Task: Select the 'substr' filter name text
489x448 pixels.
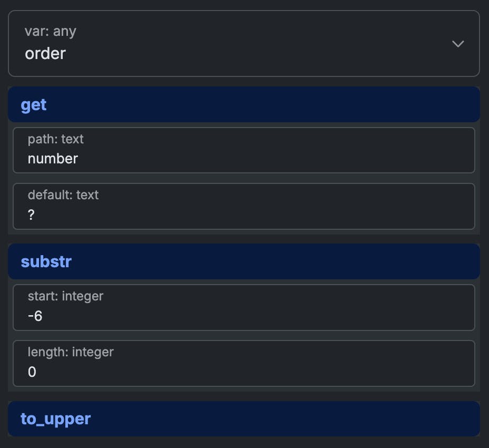Action: (x=46, y=261)
